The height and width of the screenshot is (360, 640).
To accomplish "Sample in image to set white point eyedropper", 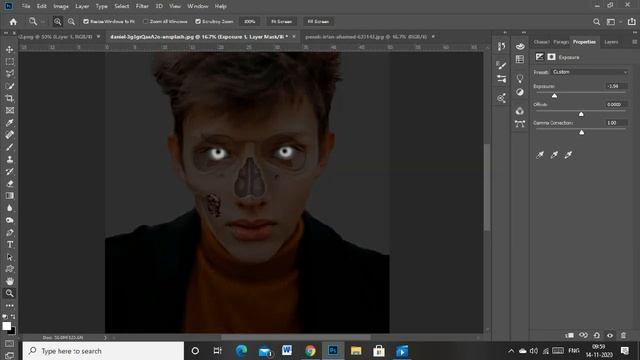I will coord(568,155).
